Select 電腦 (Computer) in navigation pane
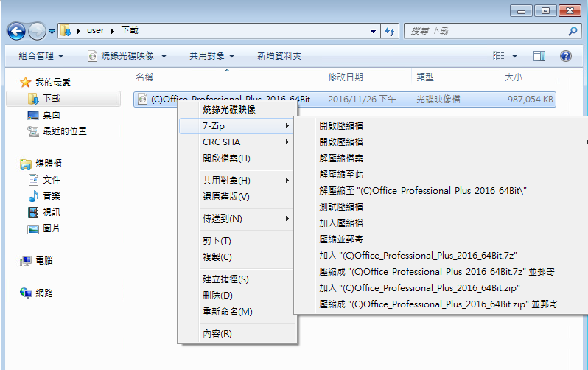588x370 pixels. (43, 261)
